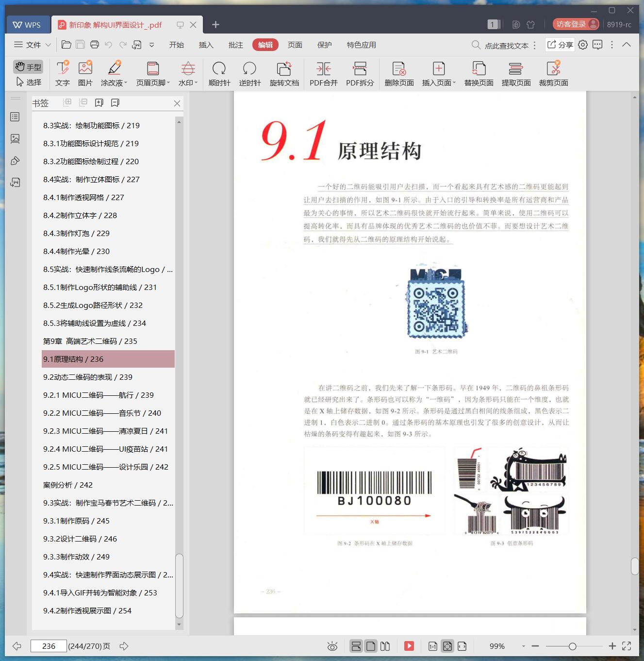Enable continuous scrolling view

(x=356, y=646)
